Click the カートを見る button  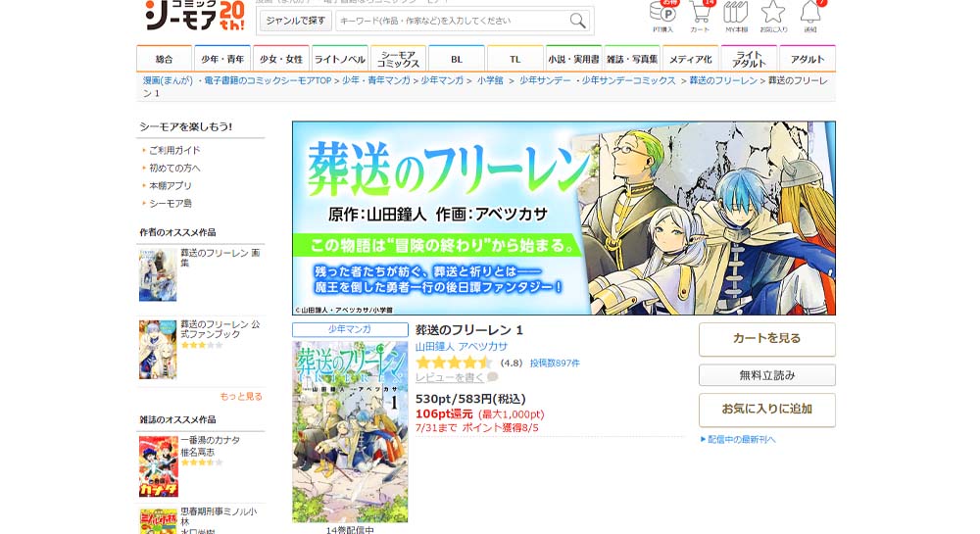click(767, 339)
